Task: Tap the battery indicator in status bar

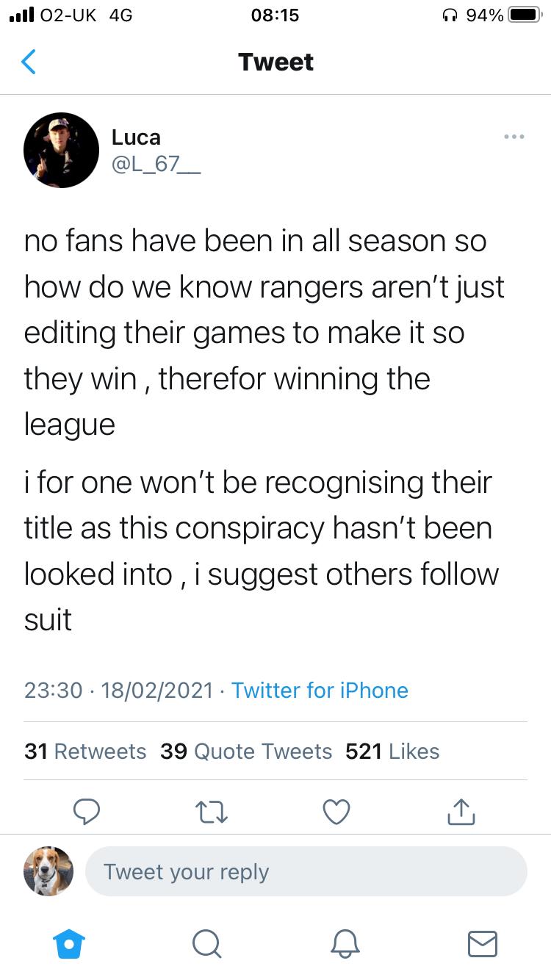Action: [525, 15]
